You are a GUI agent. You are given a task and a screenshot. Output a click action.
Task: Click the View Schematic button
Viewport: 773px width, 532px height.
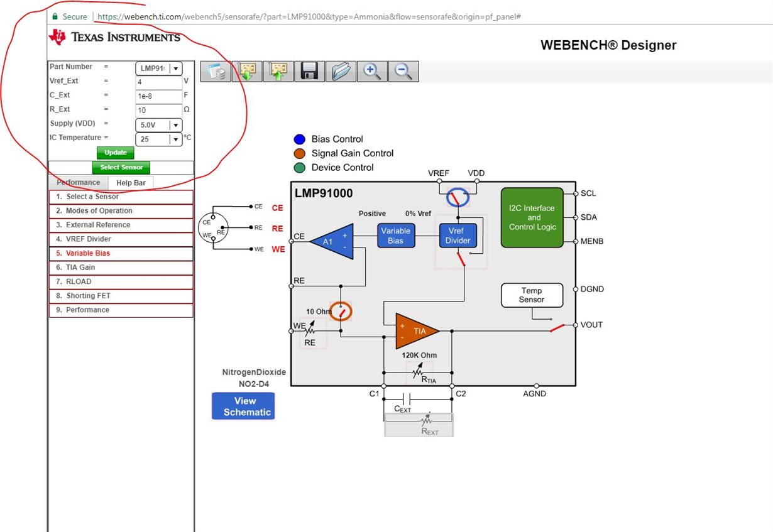click(244, 405)
